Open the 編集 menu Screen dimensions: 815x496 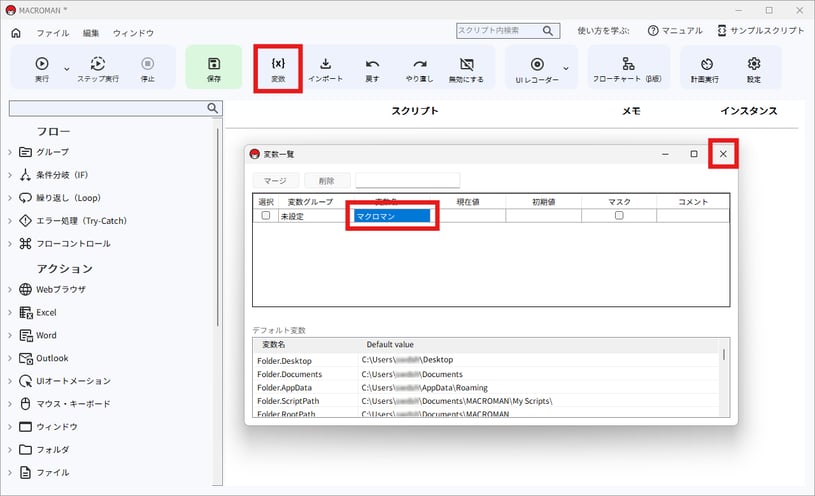pyautogui.click(x=91, y=33)
